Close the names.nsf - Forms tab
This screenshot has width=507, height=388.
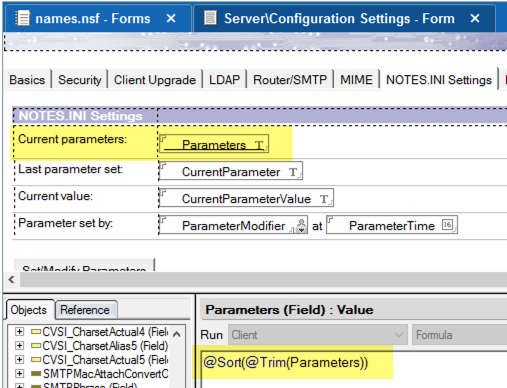click(171, 18)
